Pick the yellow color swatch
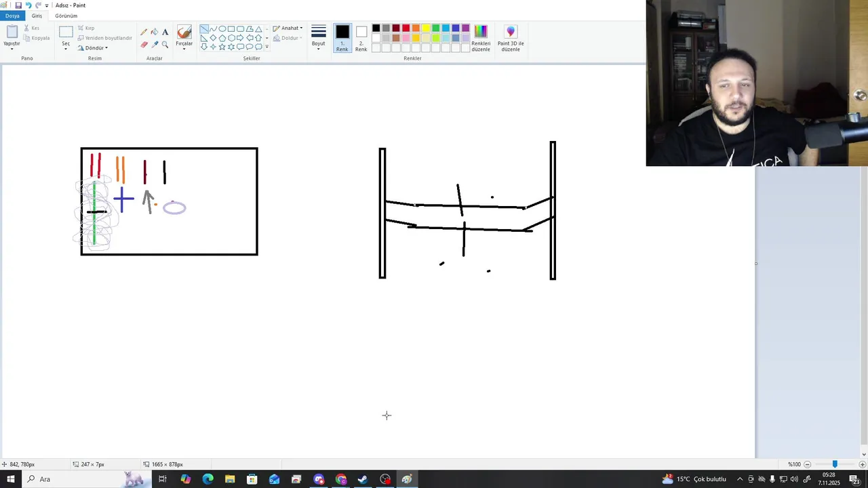The image size is (868, 488). pos(425,28)
